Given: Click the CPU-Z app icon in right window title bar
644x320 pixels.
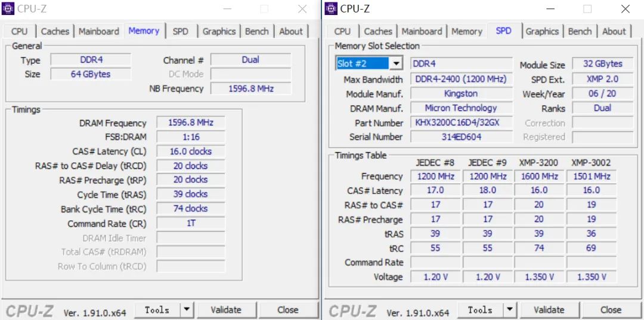Looking at the screenshot, I should 330,8.
